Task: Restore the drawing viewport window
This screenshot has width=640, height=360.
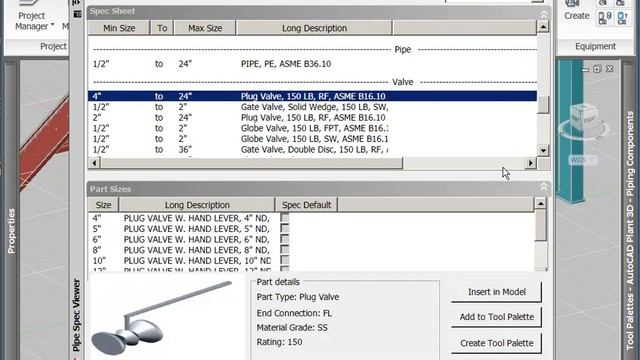Action: [x=597, y=69]
